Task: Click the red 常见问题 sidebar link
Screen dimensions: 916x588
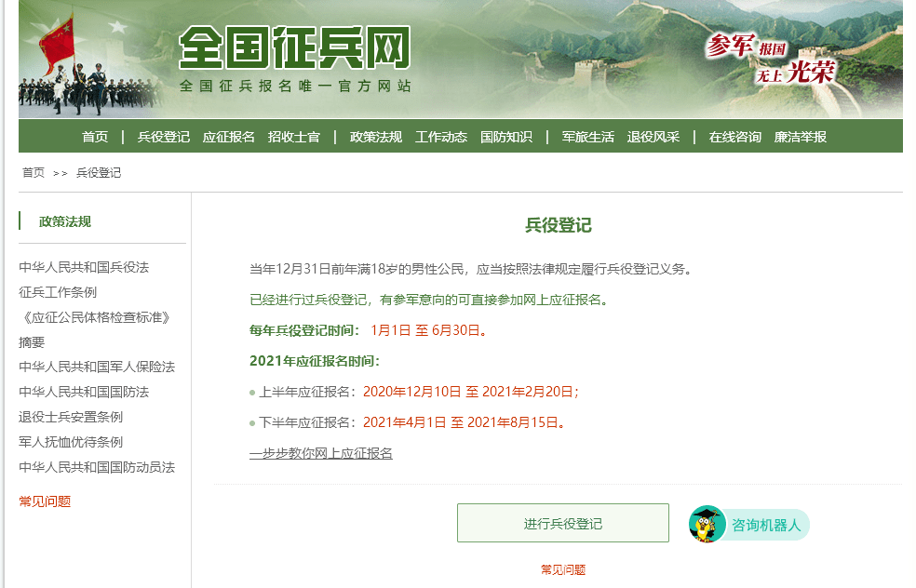Action: pyautogui.click(x=45, y=501)
